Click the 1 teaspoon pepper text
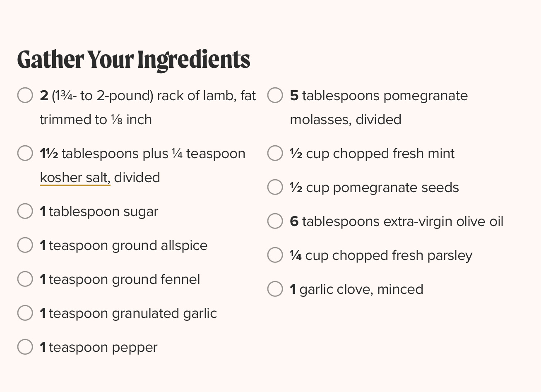This screenshot has height=392, width=541. pos(99,348)
